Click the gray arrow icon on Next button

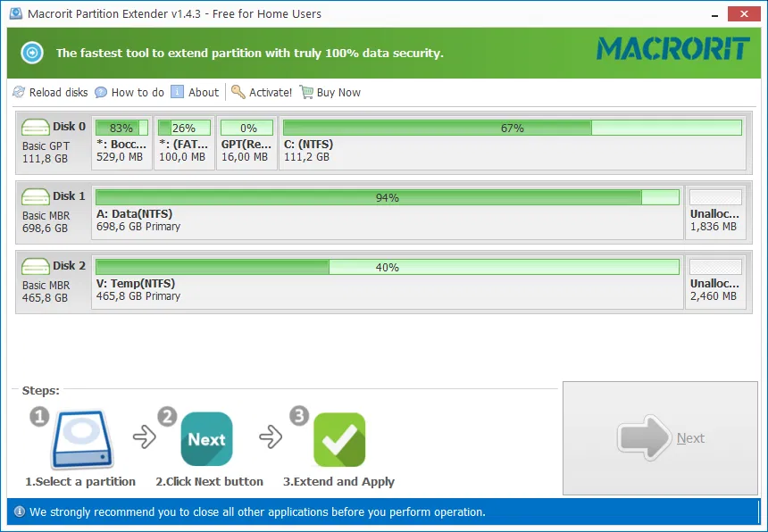click(x=644, y=437)
